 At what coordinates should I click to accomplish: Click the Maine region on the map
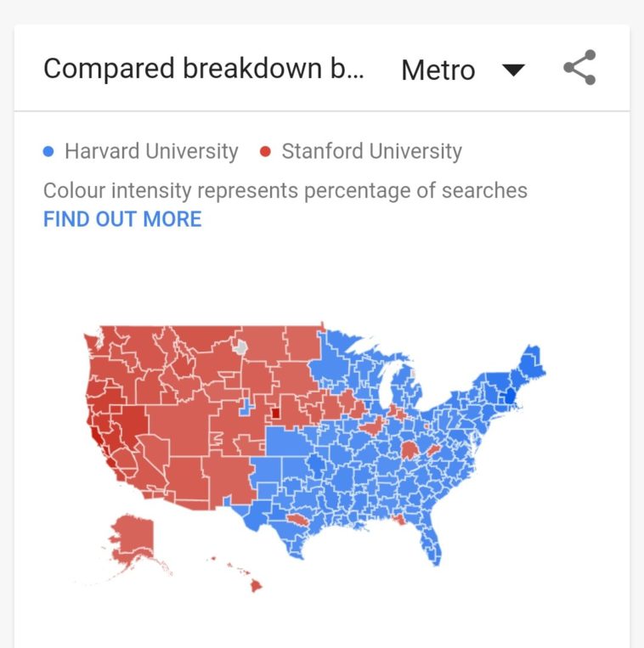click(532, 361)
